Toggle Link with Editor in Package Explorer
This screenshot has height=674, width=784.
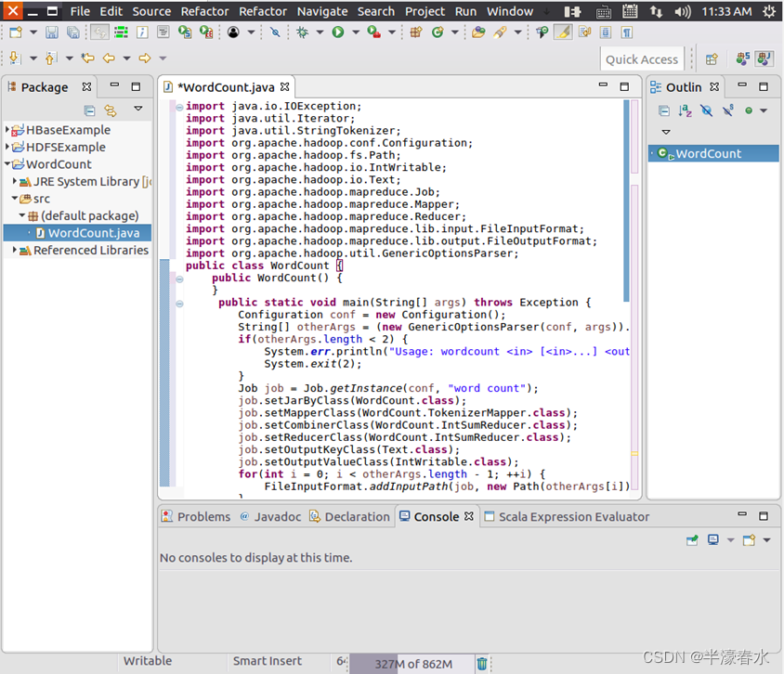[x=111, y=110]
